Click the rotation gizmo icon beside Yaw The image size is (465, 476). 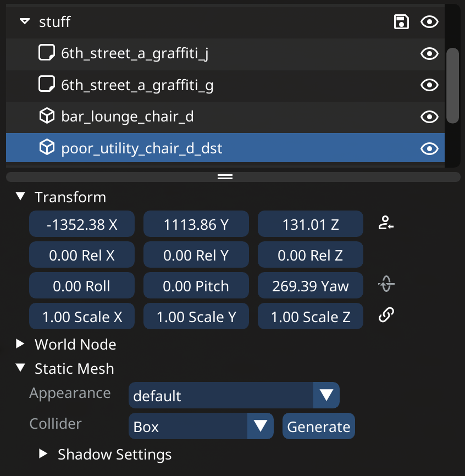(x=386, y=285)
